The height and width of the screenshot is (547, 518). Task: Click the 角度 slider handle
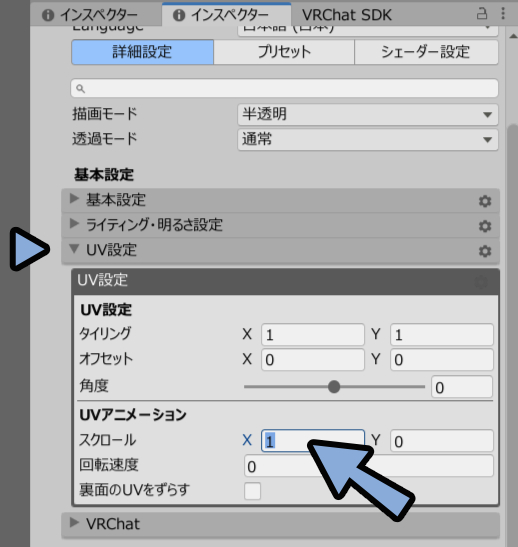[x=334, y=387]
